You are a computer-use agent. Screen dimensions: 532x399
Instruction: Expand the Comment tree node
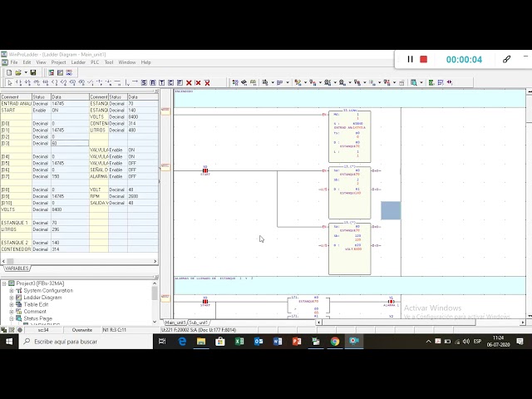12,312
